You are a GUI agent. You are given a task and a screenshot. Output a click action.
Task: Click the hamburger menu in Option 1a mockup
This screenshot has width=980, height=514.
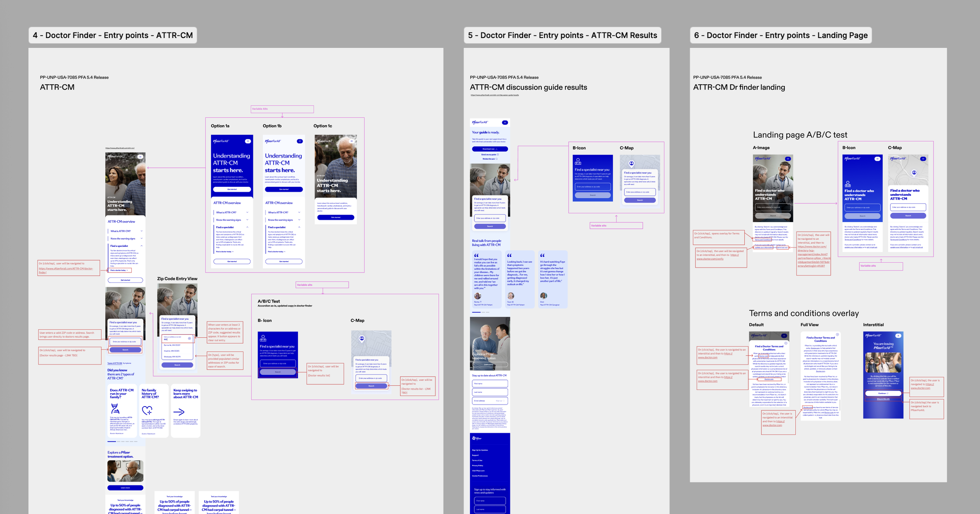point(248,141)
